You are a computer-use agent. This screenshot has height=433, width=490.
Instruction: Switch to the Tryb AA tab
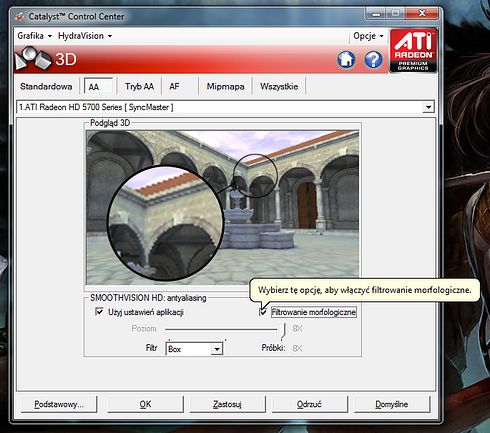coord(139,87)
